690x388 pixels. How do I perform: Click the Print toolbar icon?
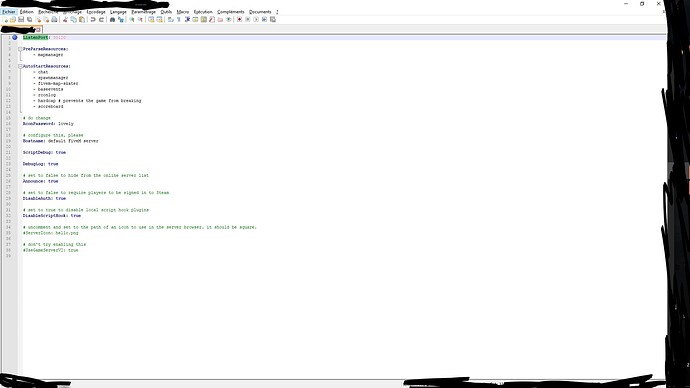pos(54,19)
